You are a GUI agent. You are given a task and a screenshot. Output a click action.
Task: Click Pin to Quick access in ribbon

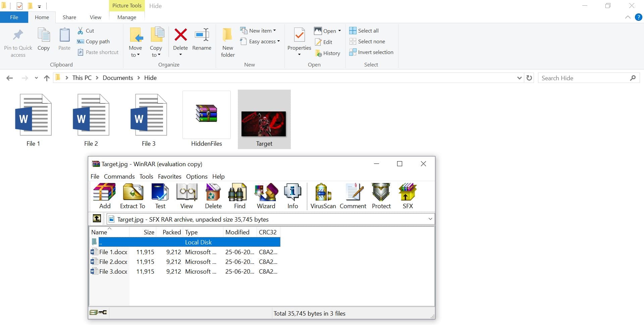tap(18, 43)
